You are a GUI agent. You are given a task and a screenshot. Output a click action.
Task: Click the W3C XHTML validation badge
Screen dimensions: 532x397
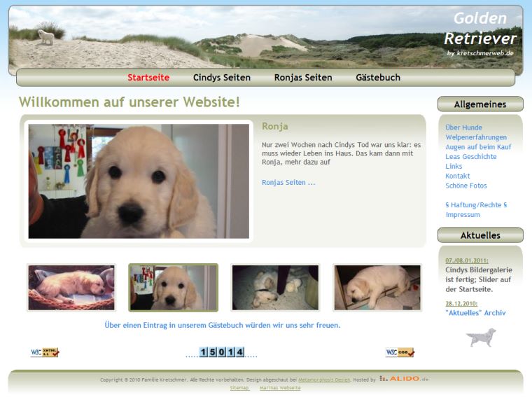(x=45, y=352)
